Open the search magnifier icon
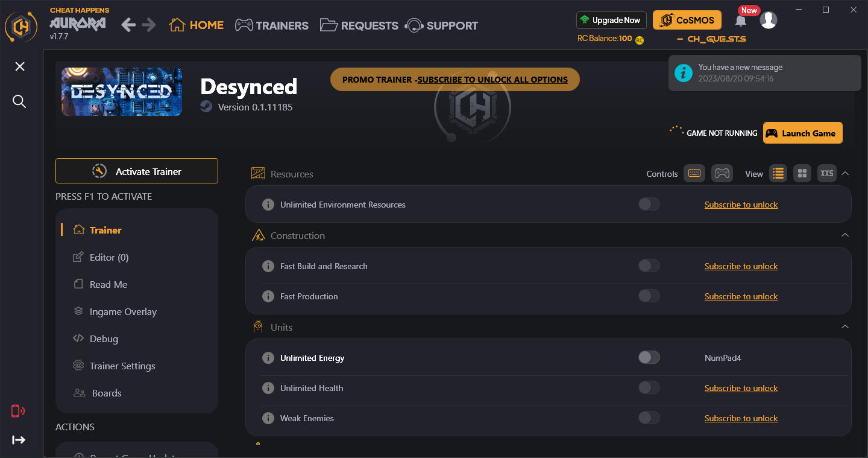Viewport: 868px width, 458px height. point(19,101)
